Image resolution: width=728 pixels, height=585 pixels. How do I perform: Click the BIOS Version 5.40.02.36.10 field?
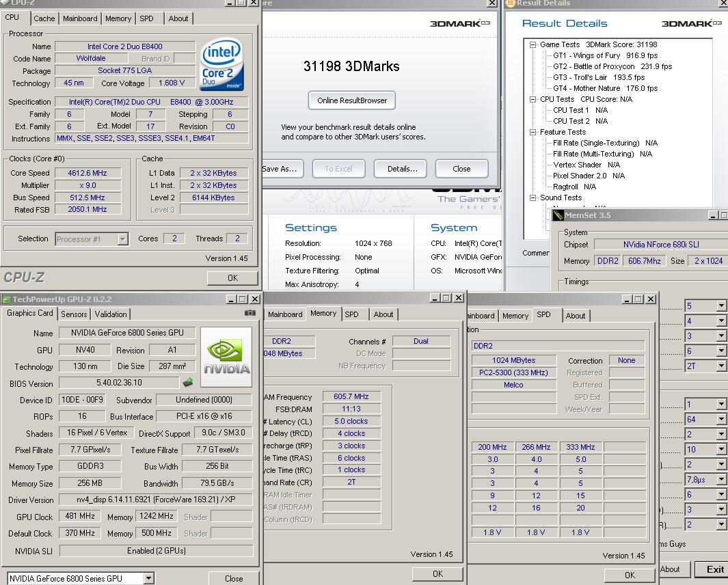click(119, 383)
